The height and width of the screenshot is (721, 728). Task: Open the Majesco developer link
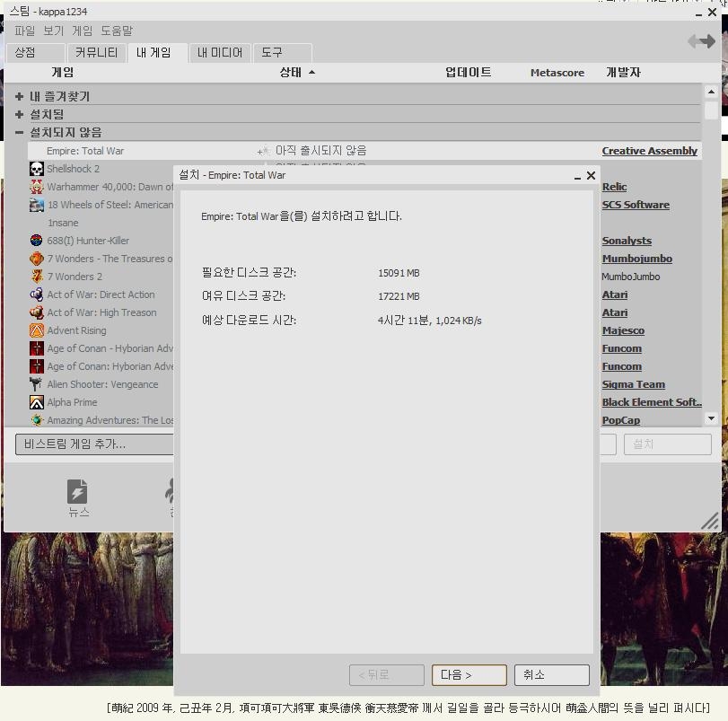click(623, 330)
